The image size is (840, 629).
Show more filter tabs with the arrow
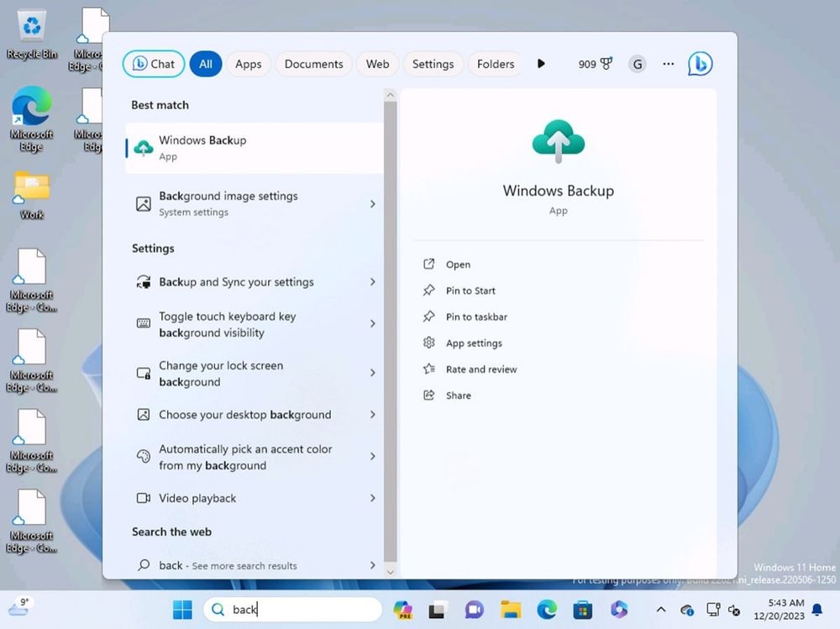(541, 64)
